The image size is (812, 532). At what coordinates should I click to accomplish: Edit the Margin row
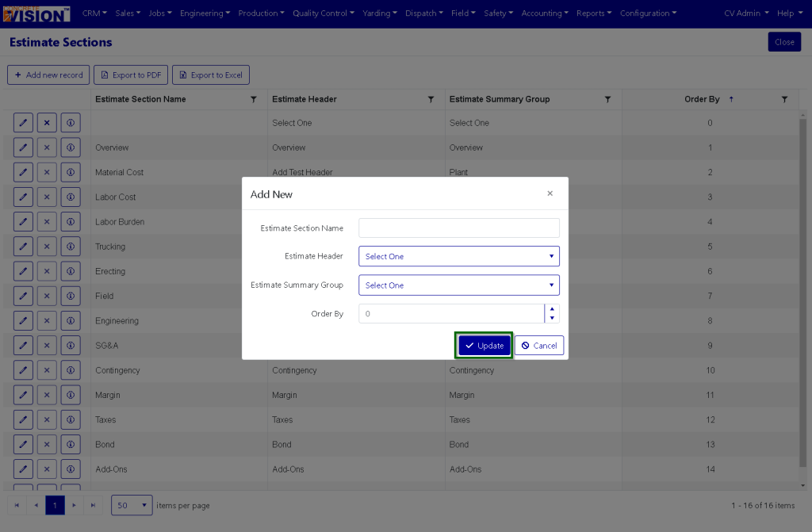(x=23, y=395)
